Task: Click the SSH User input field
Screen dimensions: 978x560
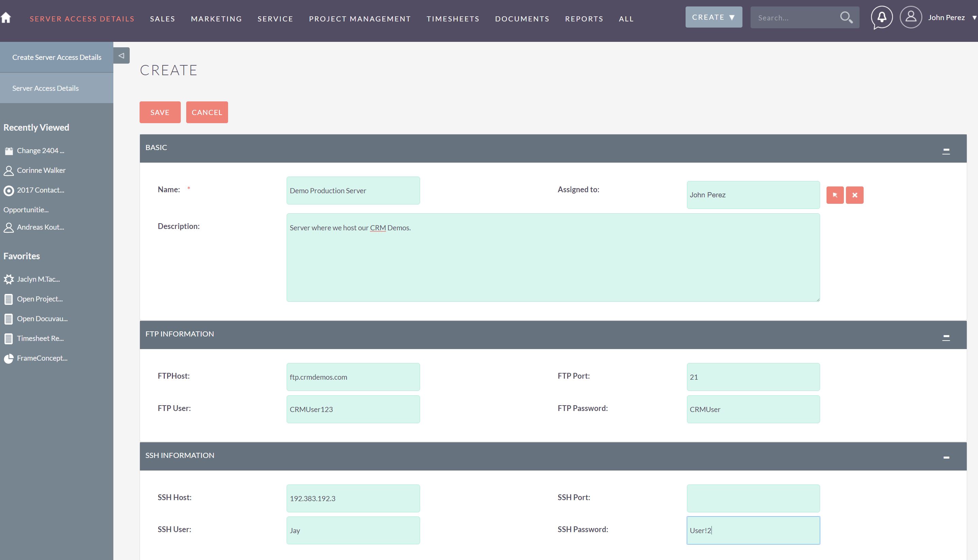Action: tap(353, 530)
